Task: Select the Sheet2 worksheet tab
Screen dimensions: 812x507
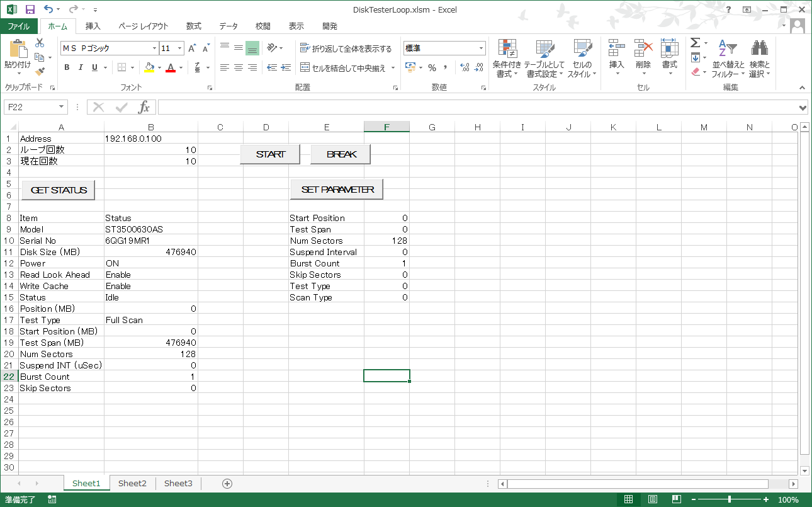Action: [132, 483]
